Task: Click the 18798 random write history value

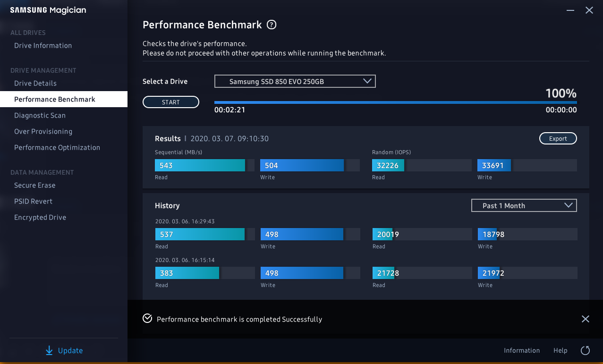Action: (493, 235)
